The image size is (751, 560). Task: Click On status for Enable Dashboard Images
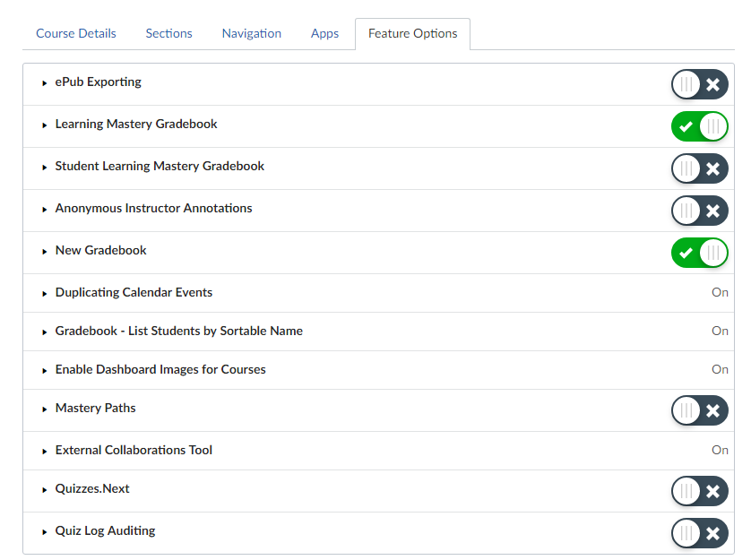(x=720, y=370)
